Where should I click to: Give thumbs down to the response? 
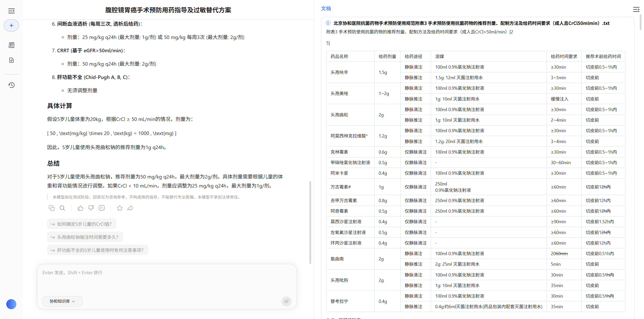pyautogui.click(x=91, y=208)
